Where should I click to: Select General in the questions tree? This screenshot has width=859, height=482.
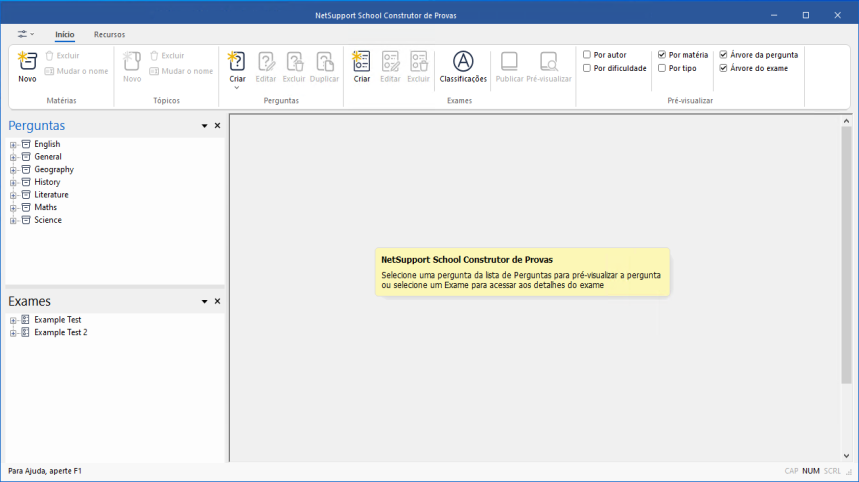point(48,157)
